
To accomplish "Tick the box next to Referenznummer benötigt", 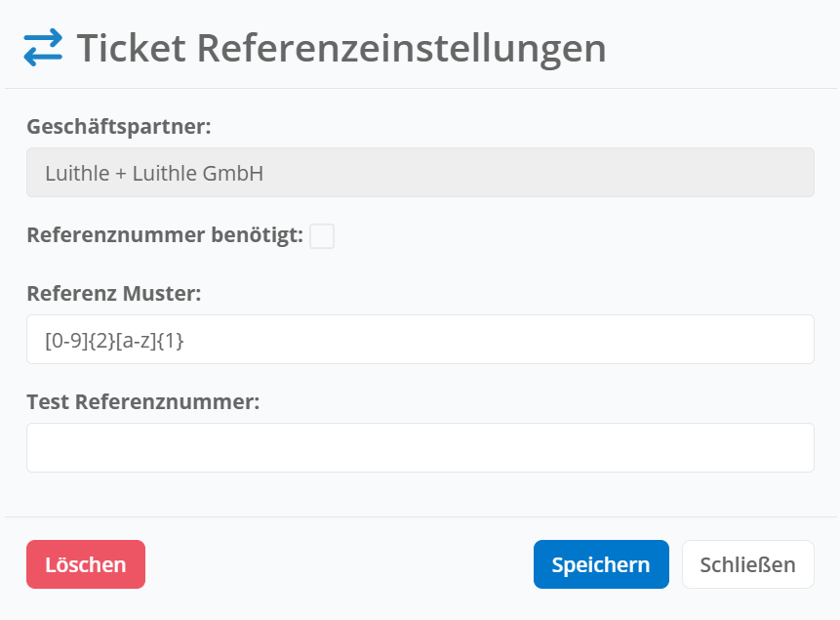I will [322, 236].
